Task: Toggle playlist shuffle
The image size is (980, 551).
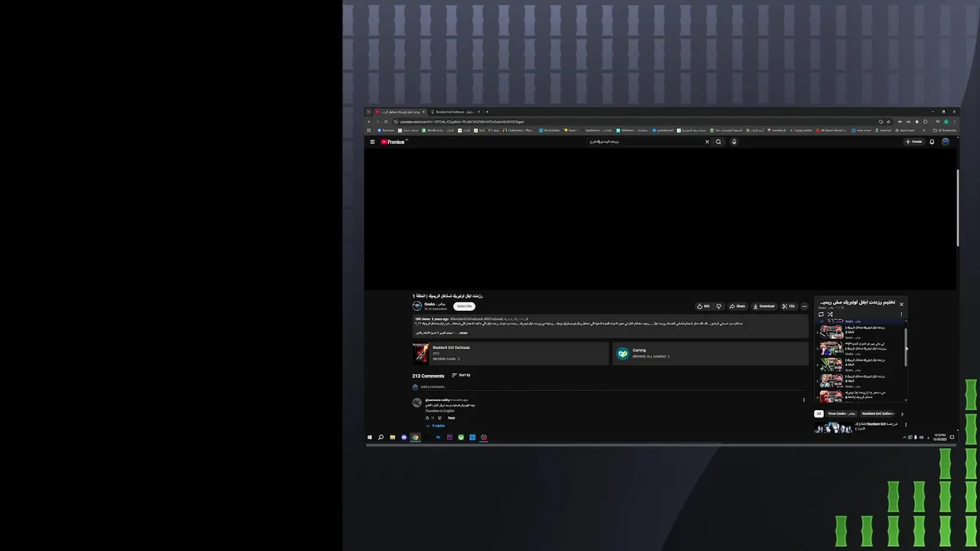Action: point(830,314)
